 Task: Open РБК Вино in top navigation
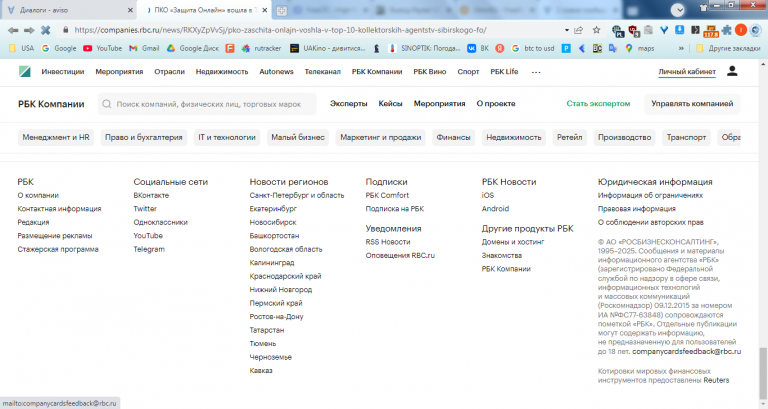click(430, 72)
